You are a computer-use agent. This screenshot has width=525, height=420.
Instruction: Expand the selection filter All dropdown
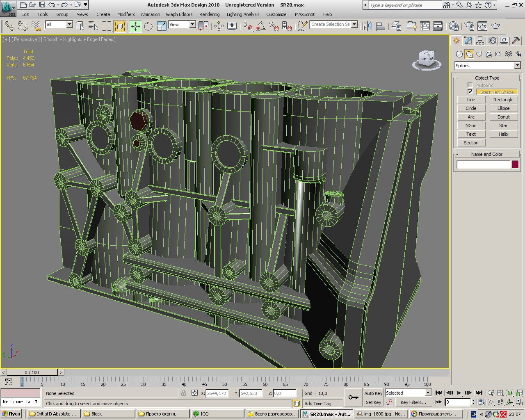coord(69,25)
